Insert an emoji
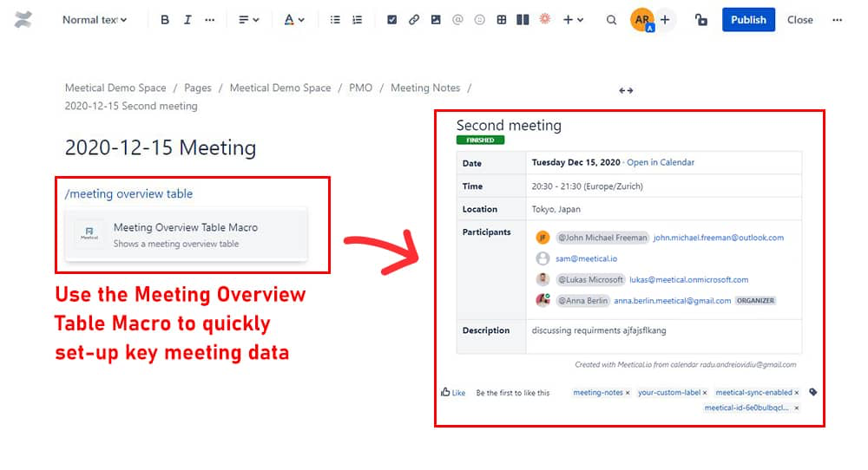The image size is (868, 470). [479, 20]
